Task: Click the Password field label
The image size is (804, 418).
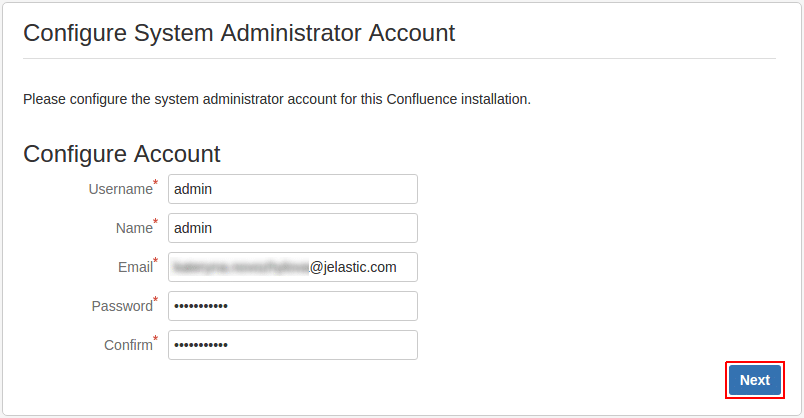Action: 121,306
